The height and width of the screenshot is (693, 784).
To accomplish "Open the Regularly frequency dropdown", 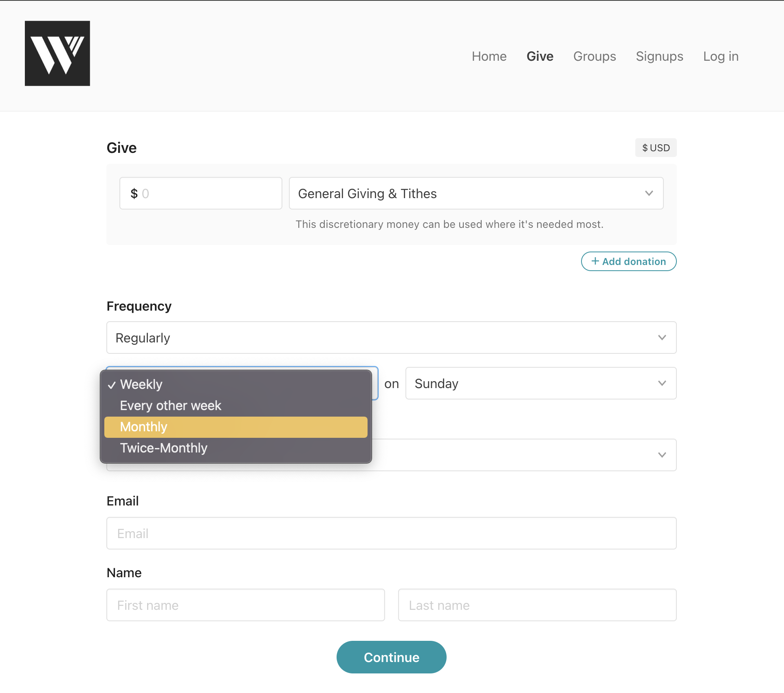I will (391, 338).
